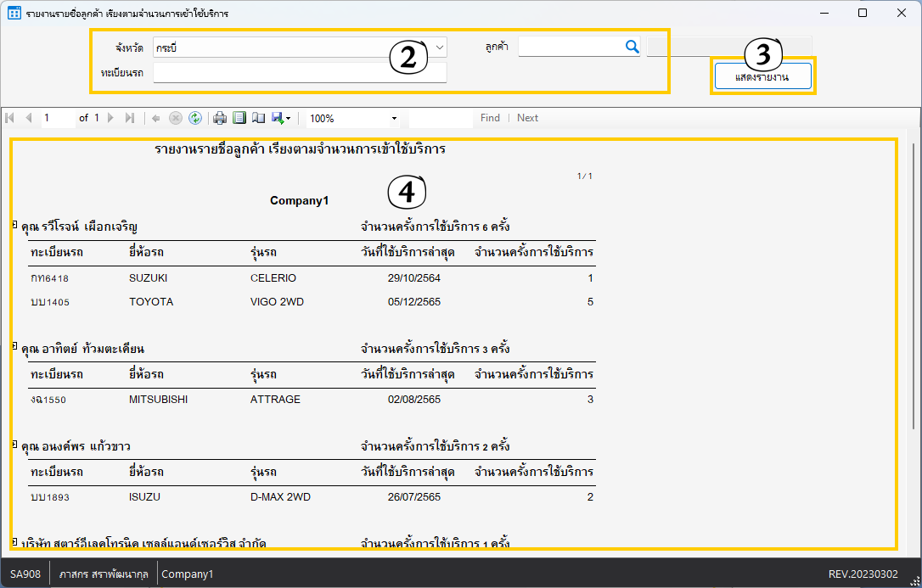Click the customer search magnifier icon
922x588 pixels.
click(632, 48)
